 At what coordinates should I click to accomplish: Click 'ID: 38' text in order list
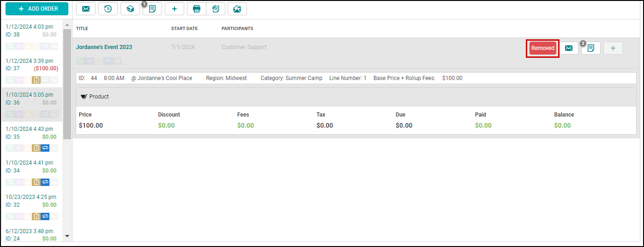tap(12, 34)
